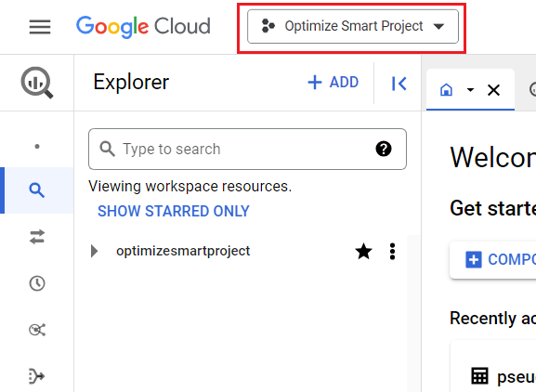Expand the optimizesmartproject tree node

click(x=94, y=251)
